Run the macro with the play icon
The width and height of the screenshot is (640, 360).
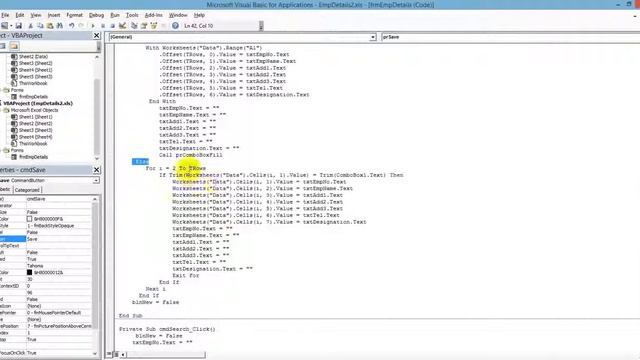click(93, 26)
